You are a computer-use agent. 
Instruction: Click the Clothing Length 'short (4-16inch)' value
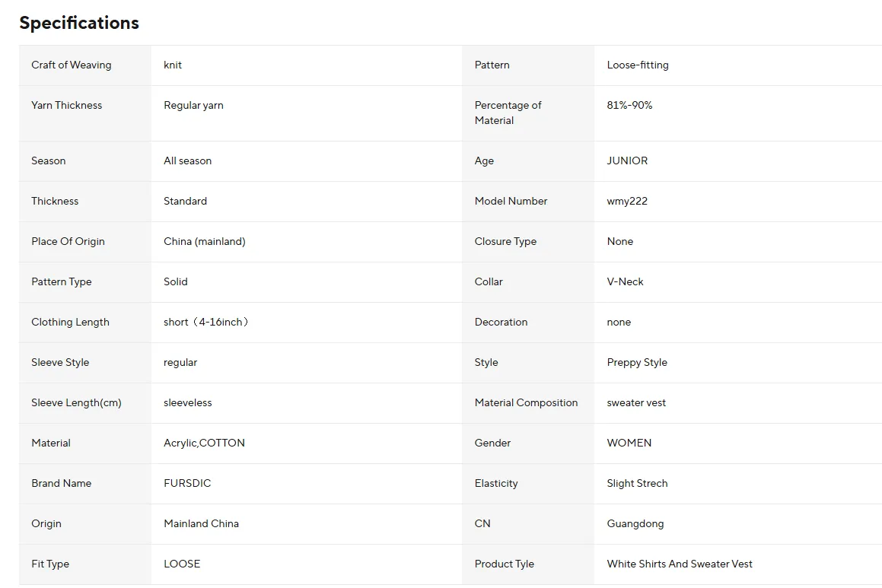(206, 322)
